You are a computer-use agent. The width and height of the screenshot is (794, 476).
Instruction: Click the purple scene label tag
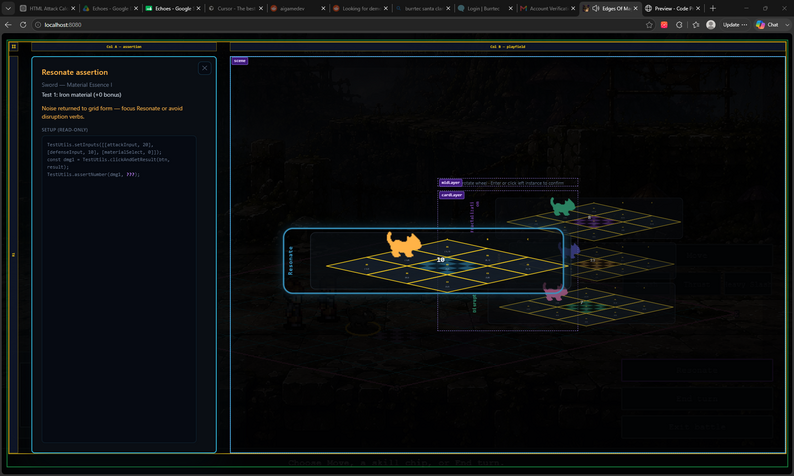click(x=240, y=61)
